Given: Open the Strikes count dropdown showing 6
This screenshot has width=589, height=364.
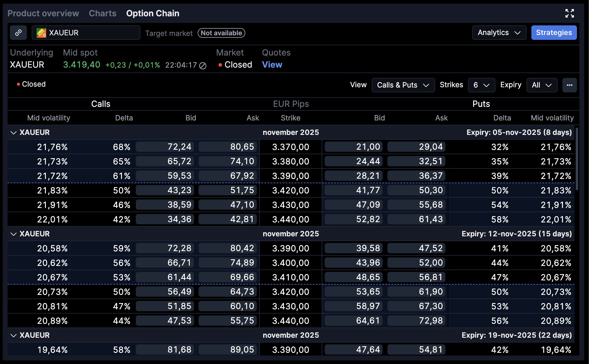Looking at the screenshot, I should (x=481, y=85).
